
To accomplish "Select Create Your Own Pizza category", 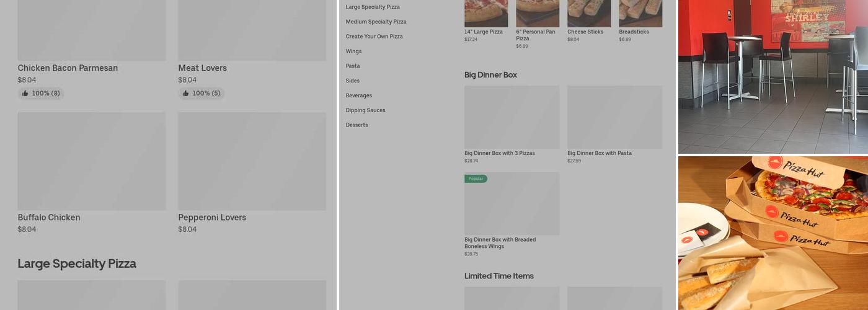I will coord(374,37).
